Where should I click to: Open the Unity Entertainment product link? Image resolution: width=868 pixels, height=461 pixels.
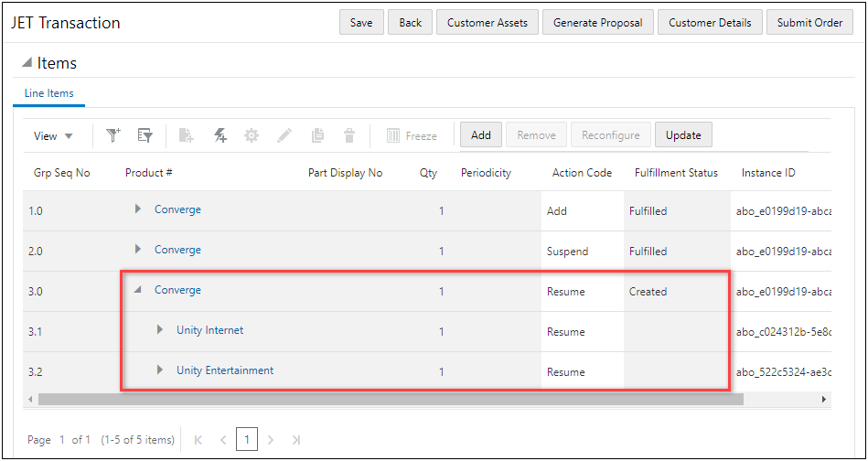pyautogui.click(x=225, y=370)
